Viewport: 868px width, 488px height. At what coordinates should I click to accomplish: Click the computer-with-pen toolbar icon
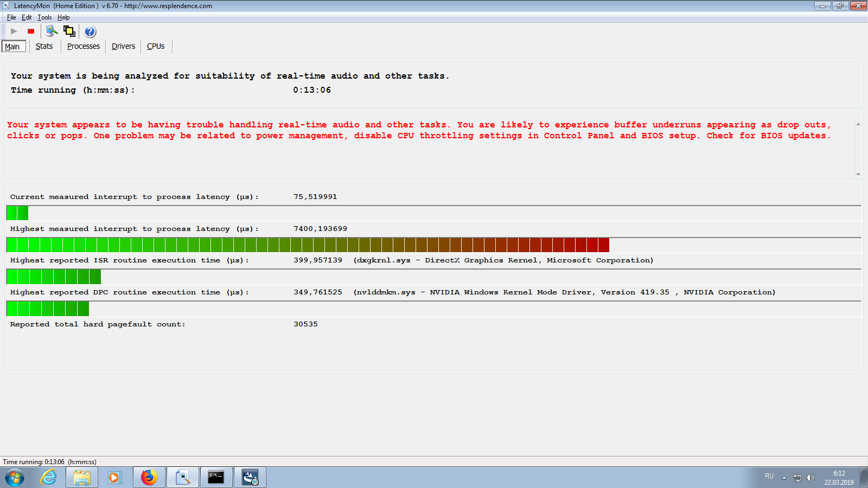click(52, 31)
